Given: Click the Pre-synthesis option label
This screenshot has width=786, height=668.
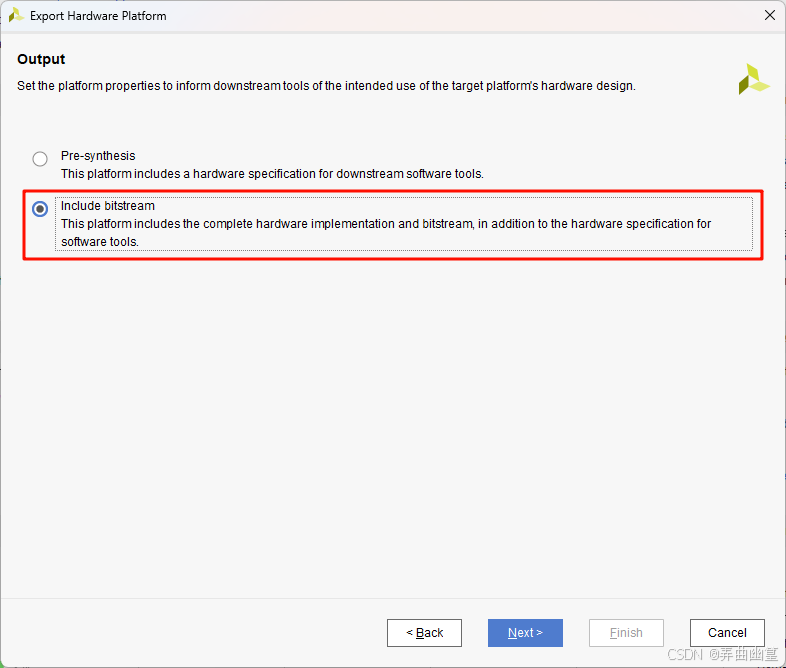Looking at the screenshot, I should point(98,156).
